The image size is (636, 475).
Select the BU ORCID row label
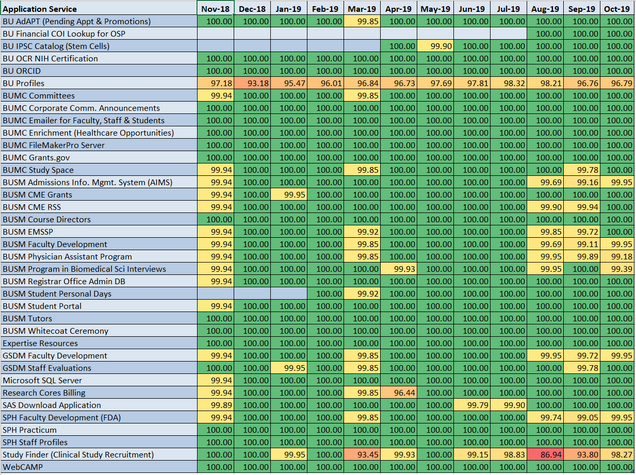tap(99, 71)
